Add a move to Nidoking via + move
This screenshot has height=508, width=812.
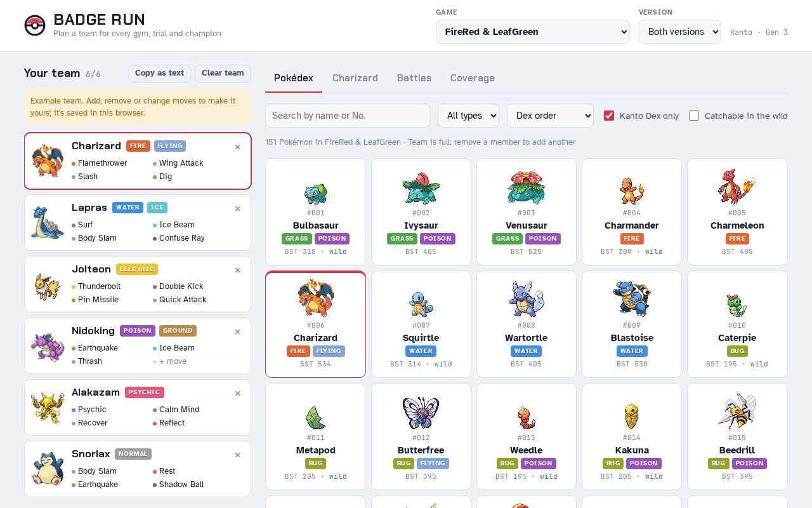[x=169, y=361]
